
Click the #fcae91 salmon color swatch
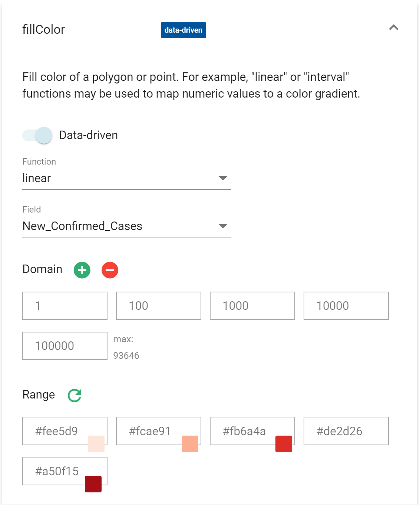point(190,444)
